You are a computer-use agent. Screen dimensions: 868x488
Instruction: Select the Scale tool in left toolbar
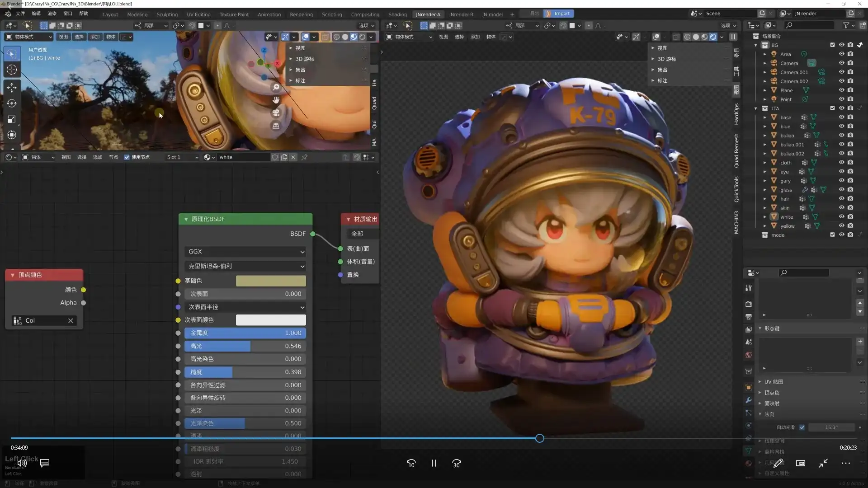[x=12, y=119]
